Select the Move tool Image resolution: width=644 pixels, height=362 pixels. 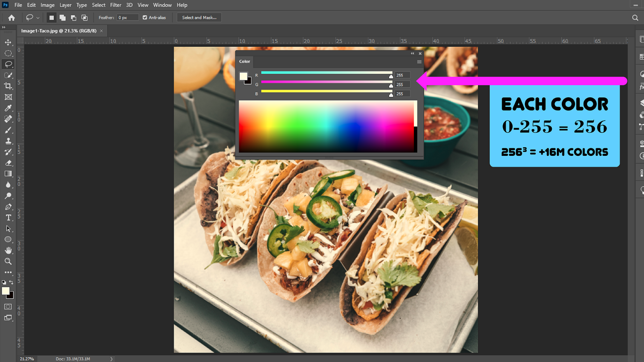[8, 42]
